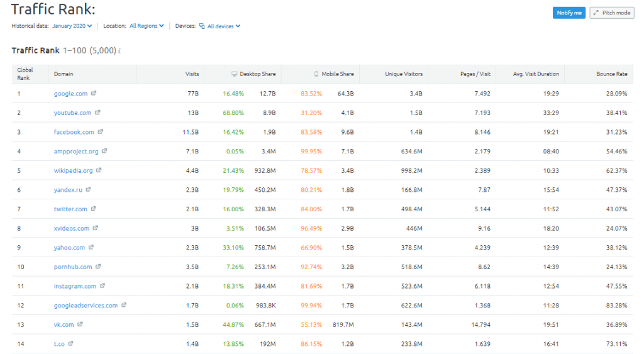Open the January 2020 historical data dropdown
644x354 pixels.
point(72,26)
